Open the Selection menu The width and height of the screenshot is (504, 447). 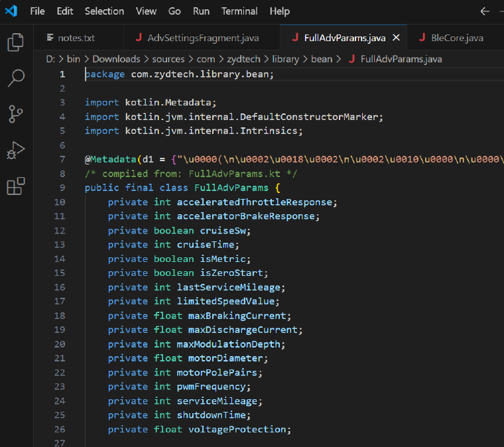click(x=105, y=11)
